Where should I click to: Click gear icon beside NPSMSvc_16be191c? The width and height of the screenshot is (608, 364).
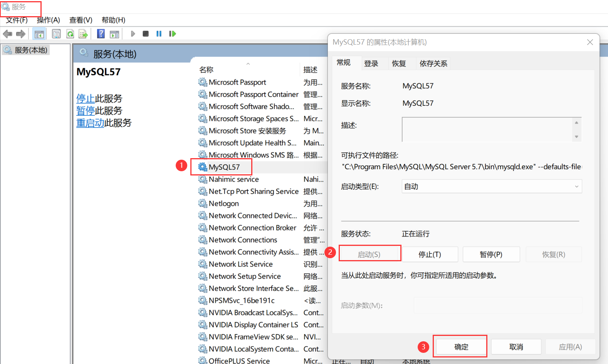(x=203, y=300)
